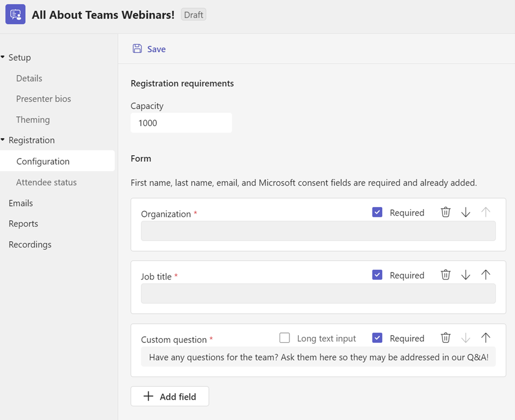The image size is (515, 420).
Task: Go to Attendee status page
Action: coord(46,182)
